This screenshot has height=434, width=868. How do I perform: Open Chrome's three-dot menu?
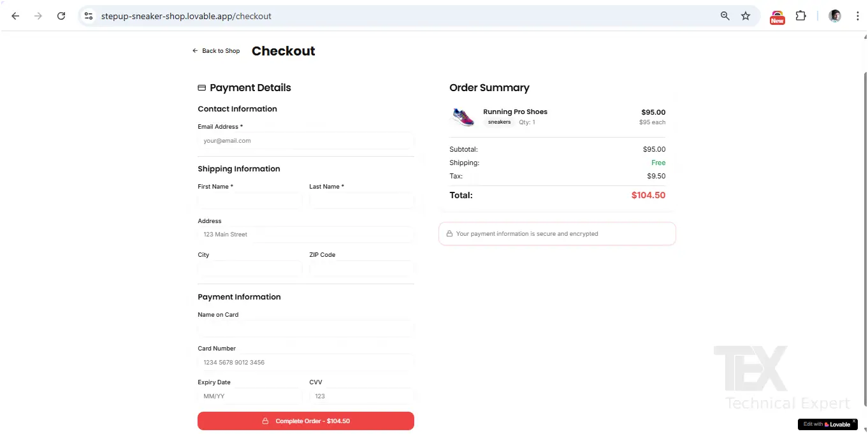click(857, 16)
